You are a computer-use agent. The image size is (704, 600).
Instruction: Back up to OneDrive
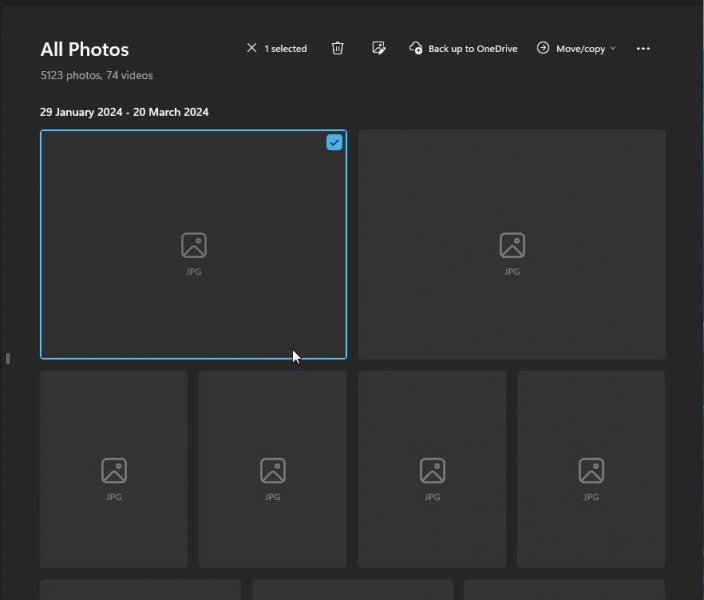pyautogui.click(x=463, y=48)
